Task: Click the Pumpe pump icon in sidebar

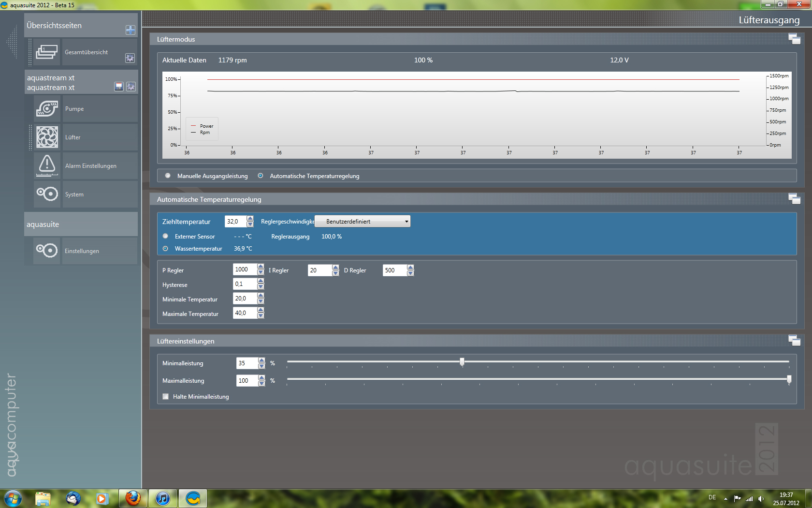Action: (x=47, y=109)
